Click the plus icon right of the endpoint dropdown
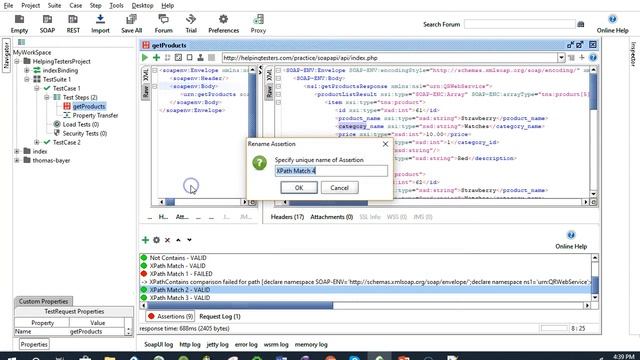640x360 pixels. pos(582,58)
